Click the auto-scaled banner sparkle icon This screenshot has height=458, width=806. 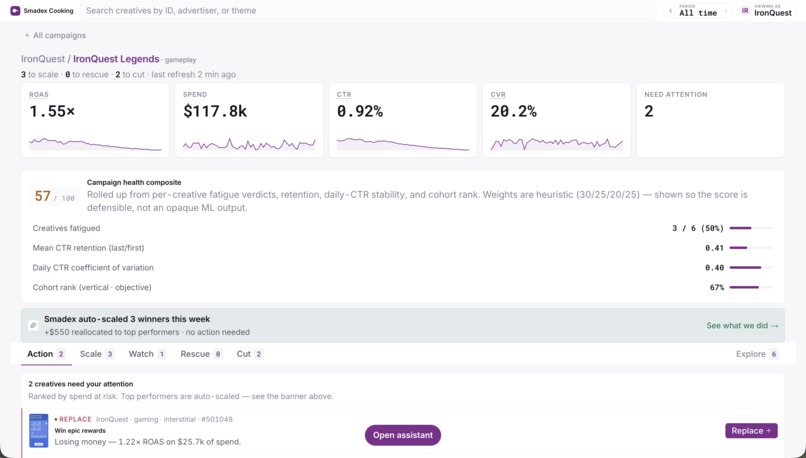pyautogui.click(x=33, y=325)
